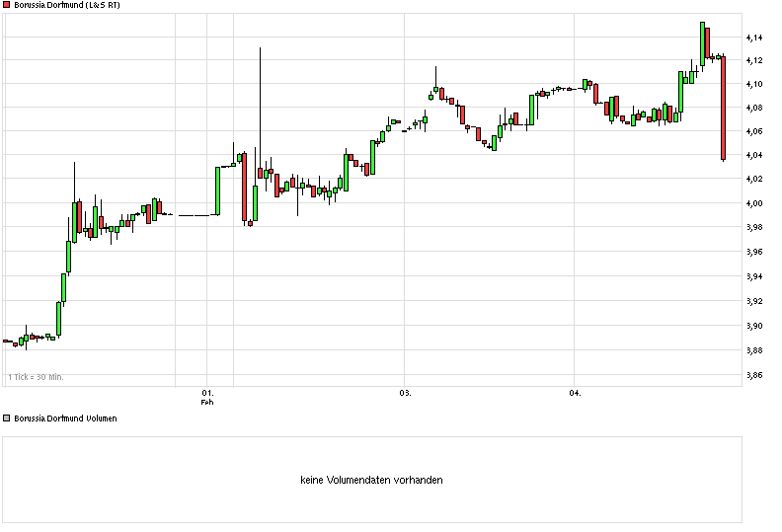The width and height of the screenshot is (782, 532).
Task: Click the '04.' date axis label
Action: click(575, 393)
